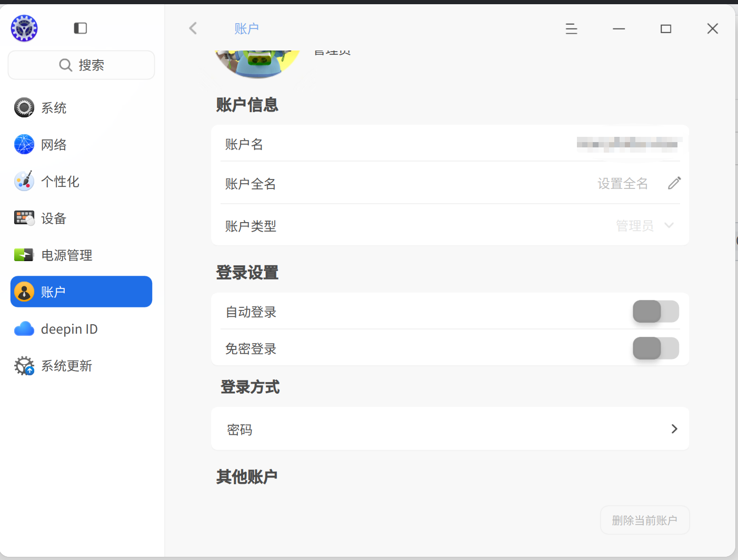Click the 账户全名 row label

[251, 184]
